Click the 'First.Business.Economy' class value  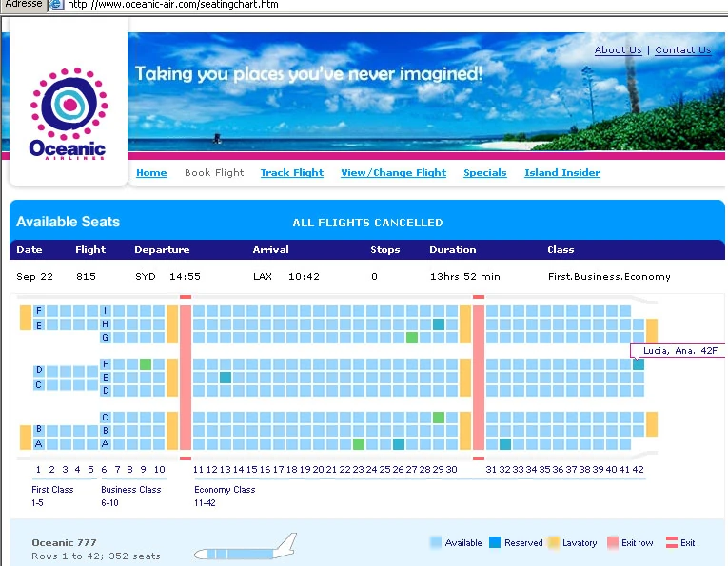pyautogui.click(x=609, y=277)
